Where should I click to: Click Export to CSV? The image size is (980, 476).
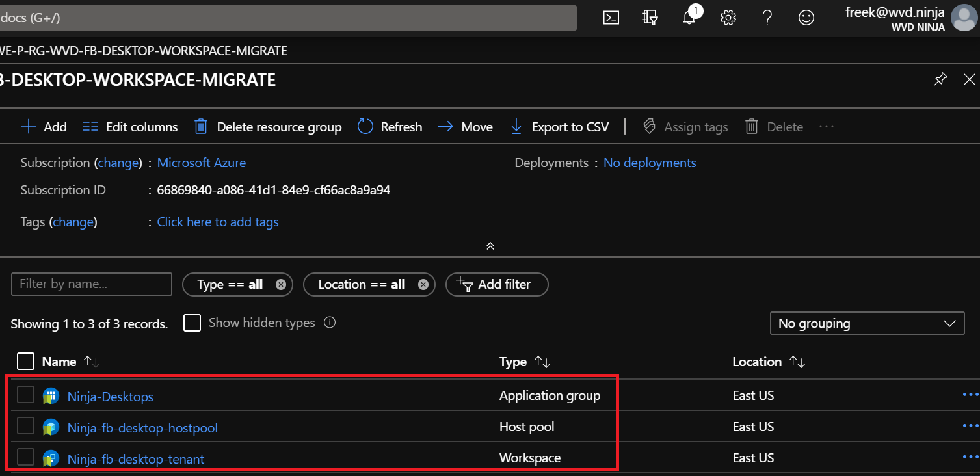pos(559,127)
